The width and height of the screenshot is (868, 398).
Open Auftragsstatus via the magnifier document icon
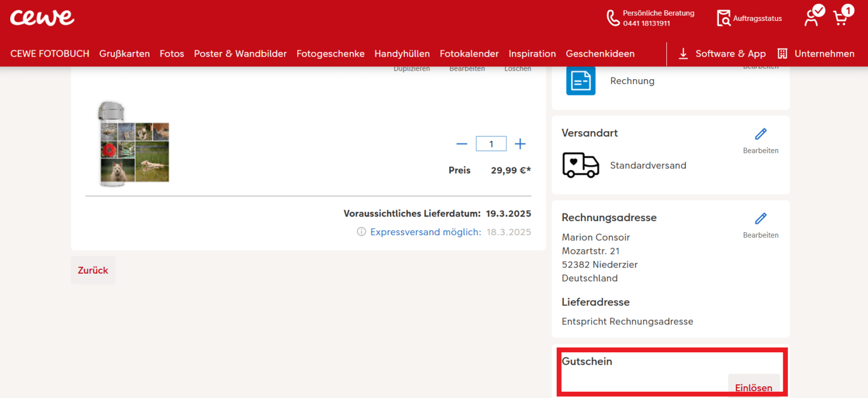coord(724,18)
